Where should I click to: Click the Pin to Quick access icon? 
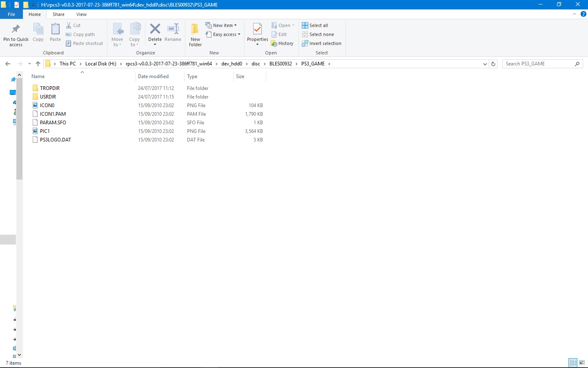coord(16,29)
